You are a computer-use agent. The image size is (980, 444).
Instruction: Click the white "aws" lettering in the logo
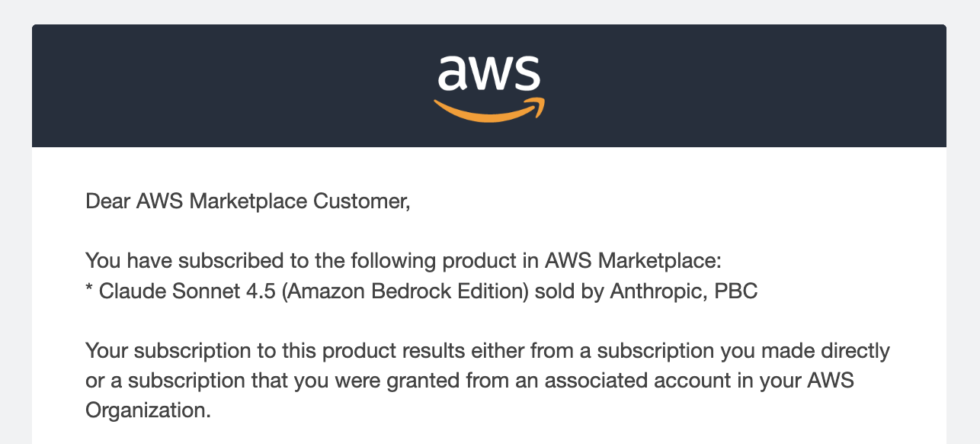coord(489,72)
